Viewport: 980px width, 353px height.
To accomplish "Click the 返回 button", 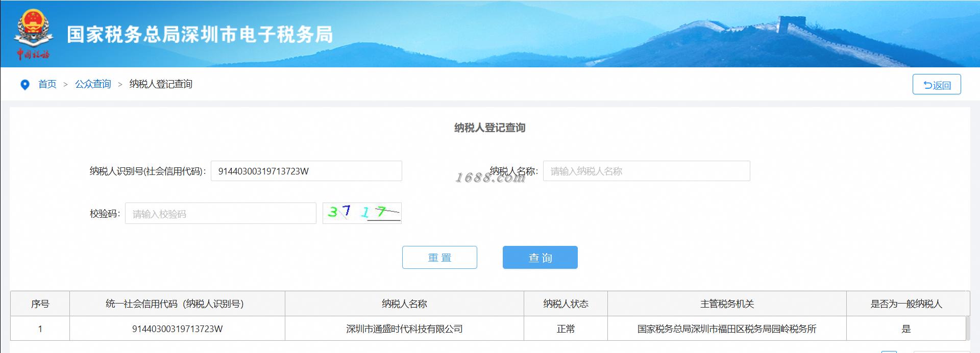I will click(x=937, y=85).
